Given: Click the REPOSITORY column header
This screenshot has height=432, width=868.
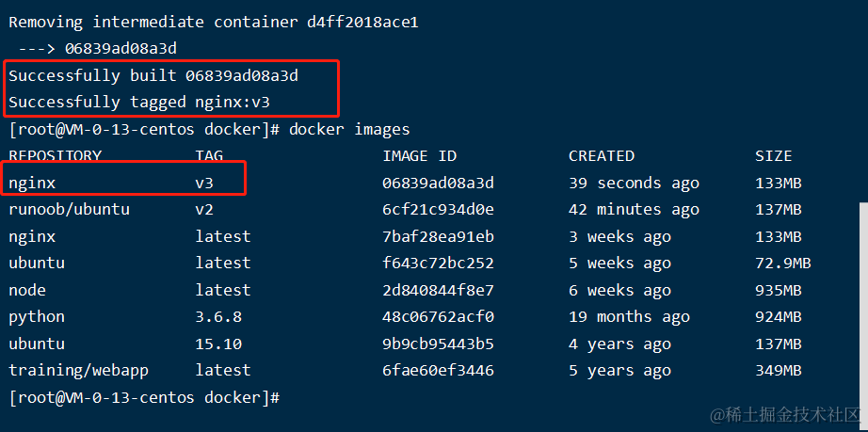Looking at the screenshot, I should 55,155.
